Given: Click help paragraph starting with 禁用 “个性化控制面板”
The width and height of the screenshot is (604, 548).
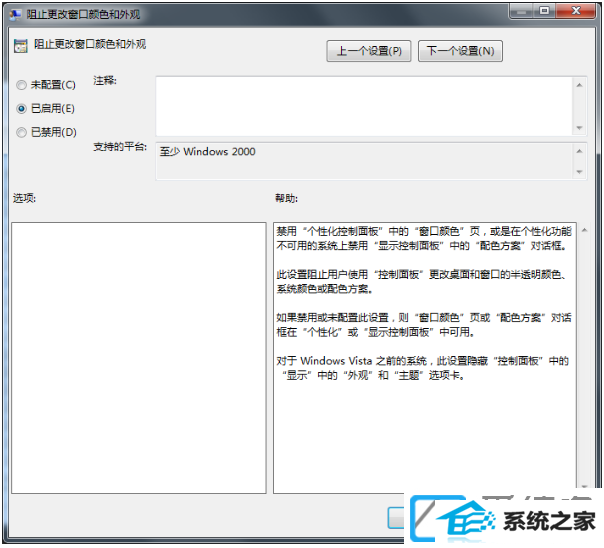Looking at the screenshot, I should (424, 238).
